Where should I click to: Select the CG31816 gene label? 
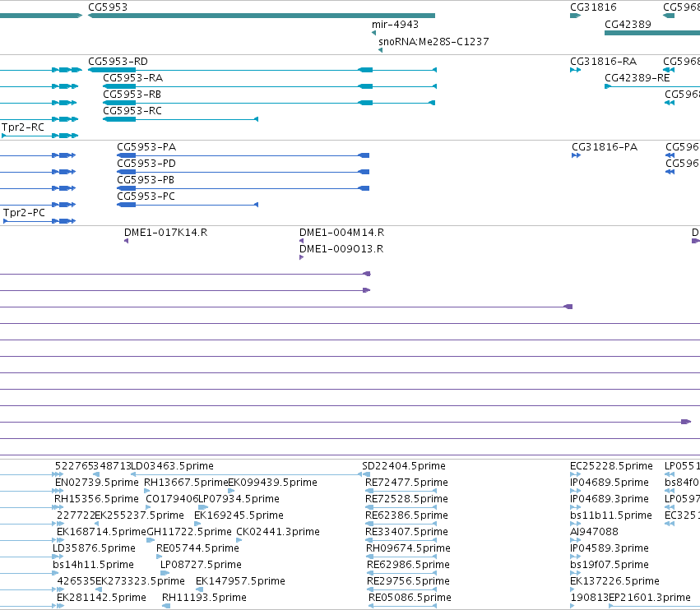(x=593, y=7)
